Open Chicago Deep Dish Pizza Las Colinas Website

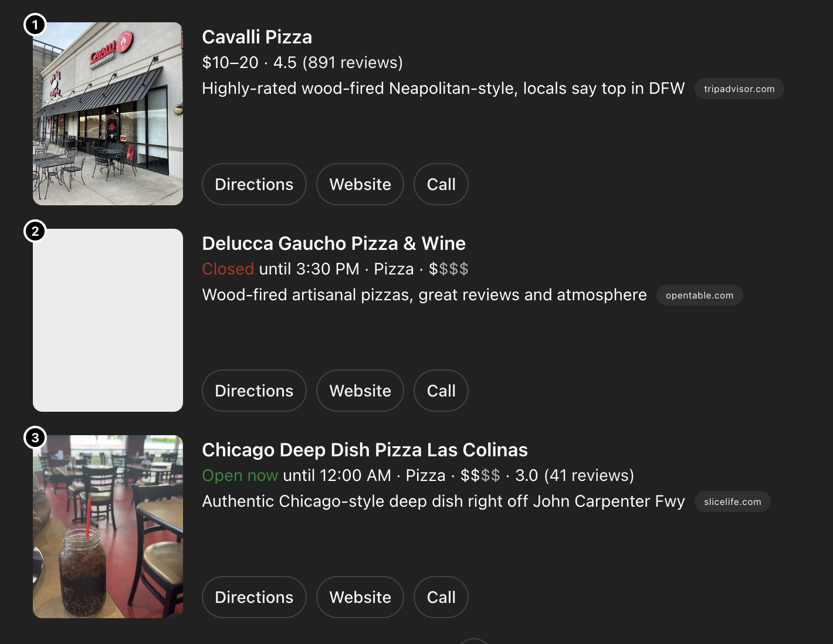(360, 597)
